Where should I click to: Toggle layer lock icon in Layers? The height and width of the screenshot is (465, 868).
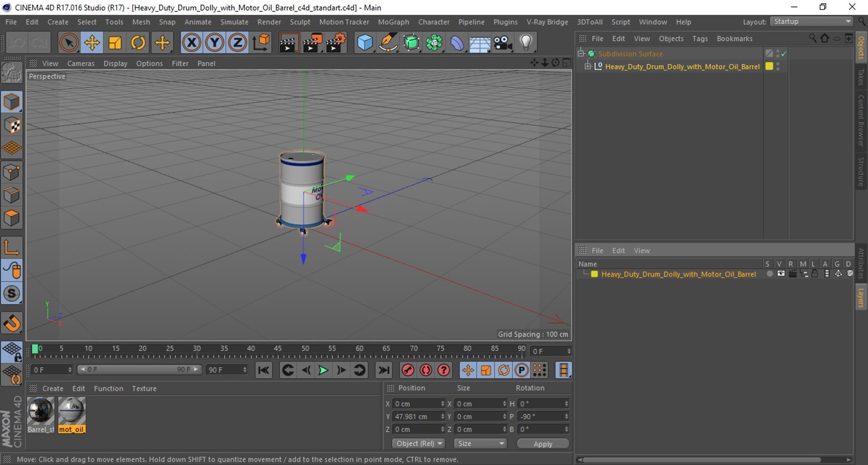[814, 274]
